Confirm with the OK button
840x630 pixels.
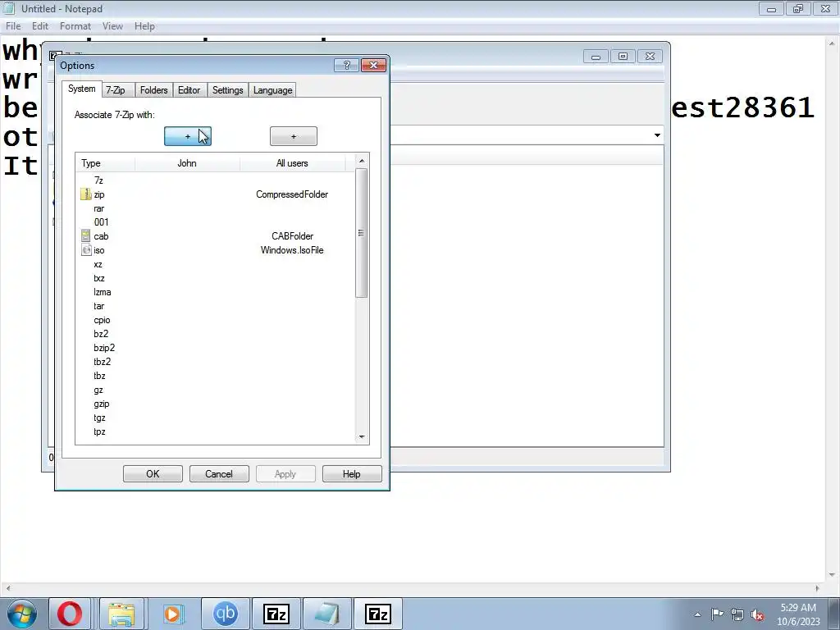[153, 473]
